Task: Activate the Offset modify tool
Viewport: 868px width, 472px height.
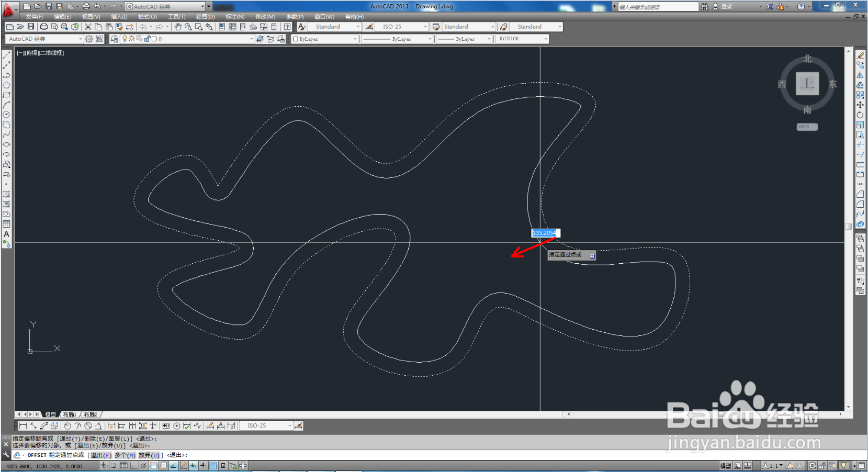Action: click(860, 85)
